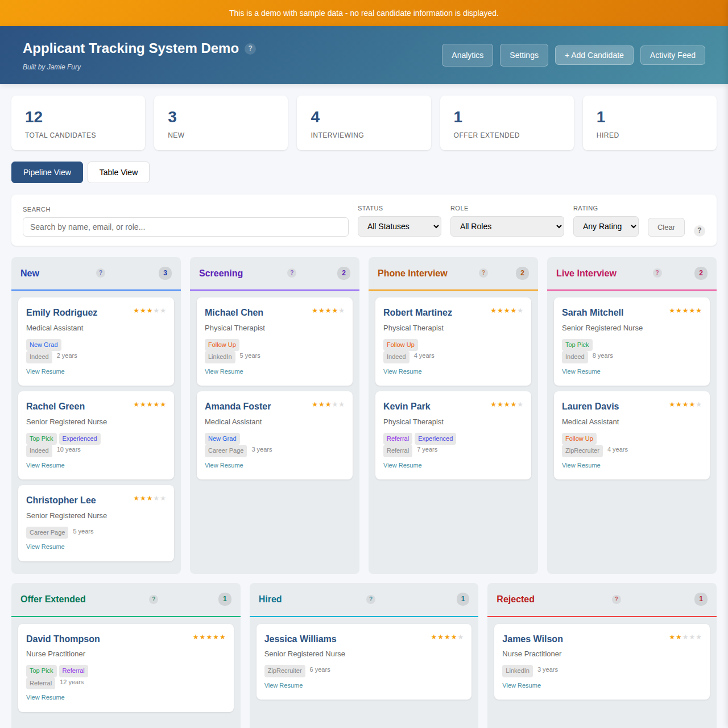
Task: Click the Add Candidate button
Action: 594,55
